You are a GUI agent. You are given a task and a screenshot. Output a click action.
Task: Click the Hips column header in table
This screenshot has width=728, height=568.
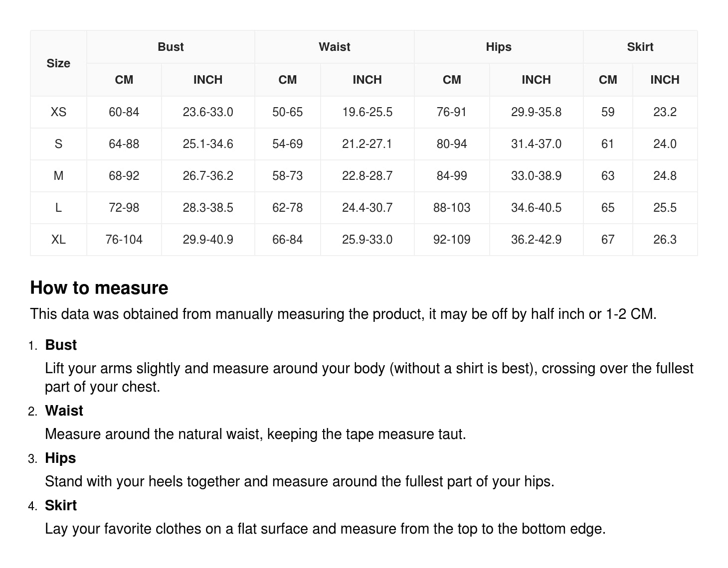tap(499, 47)
